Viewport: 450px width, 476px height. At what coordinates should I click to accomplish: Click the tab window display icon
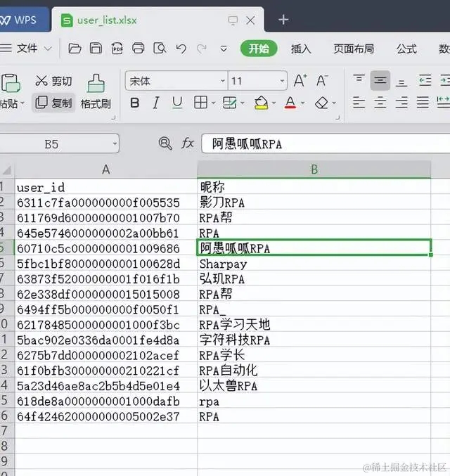pos(233,20)
